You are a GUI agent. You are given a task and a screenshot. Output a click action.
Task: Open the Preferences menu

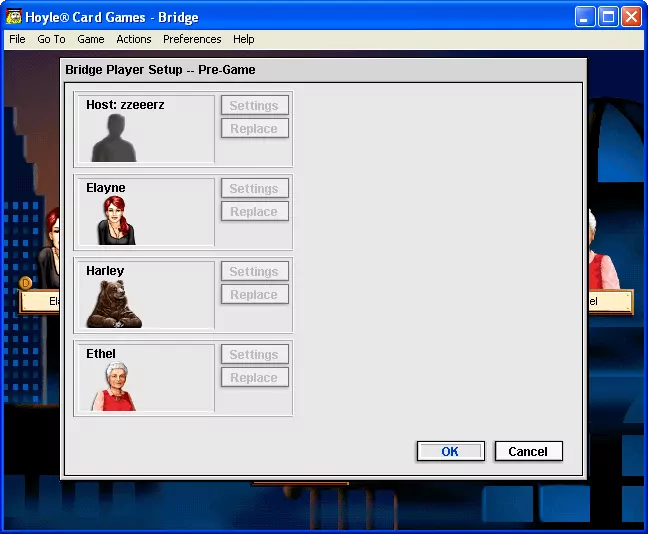192,39
